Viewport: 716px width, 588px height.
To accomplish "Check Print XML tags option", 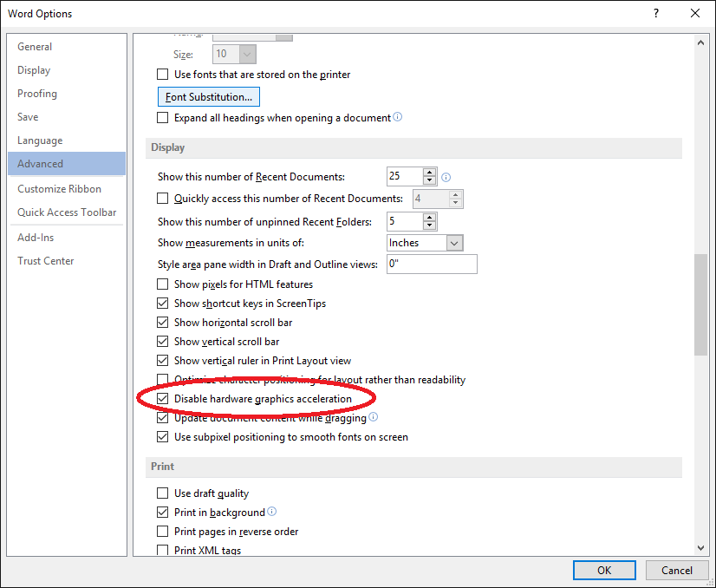I will [x=163, y=550].
